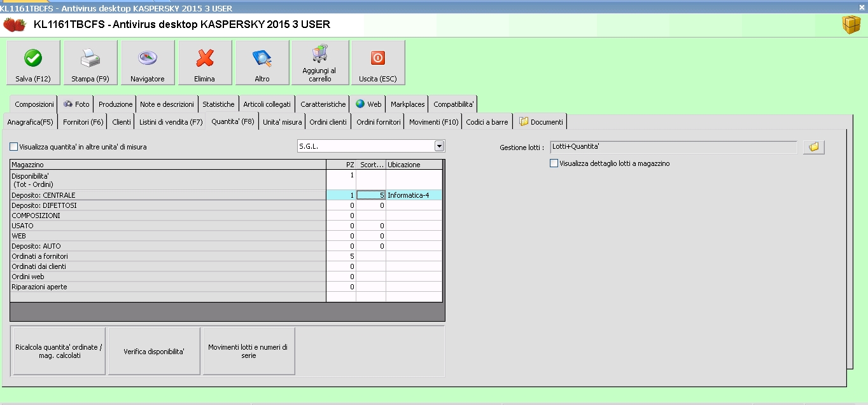Click the Disponibilita' (Tot - Ordini) row
This screenshot has width=868, height=405.
226,180
